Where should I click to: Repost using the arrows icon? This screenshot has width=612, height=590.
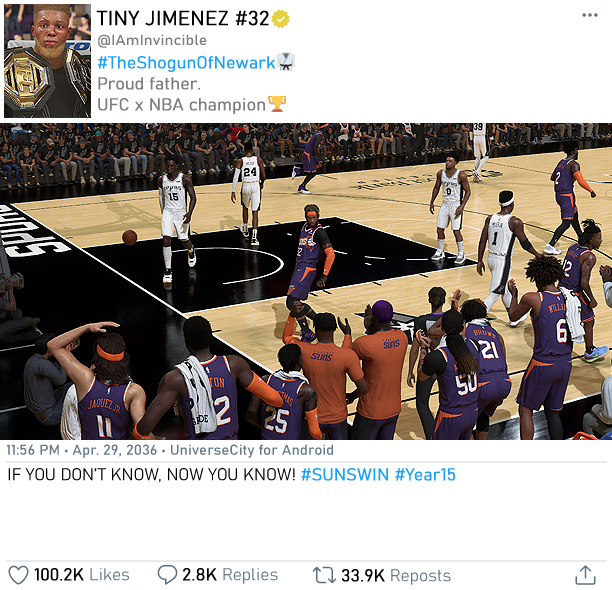324,575
